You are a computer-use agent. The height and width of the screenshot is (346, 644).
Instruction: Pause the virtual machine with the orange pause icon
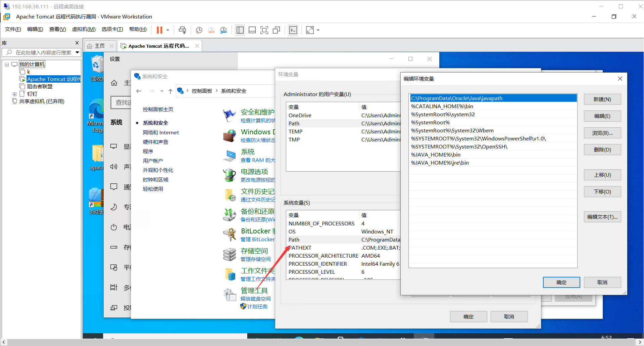coord(159,30)
